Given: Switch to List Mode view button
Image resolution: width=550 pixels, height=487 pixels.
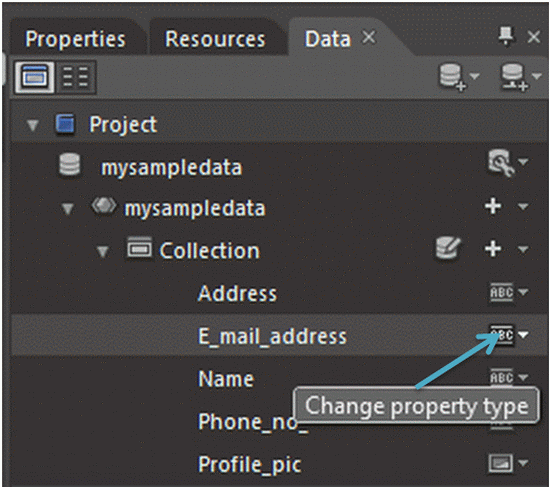Looking at the screenshot, I should tap(34, 77).
